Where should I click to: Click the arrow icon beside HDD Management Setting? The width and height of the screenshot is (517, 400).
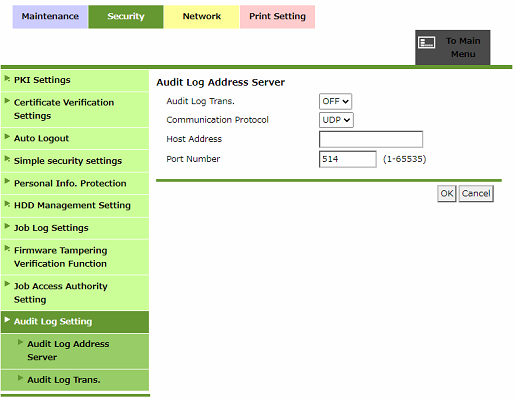[x=7, y=204]
